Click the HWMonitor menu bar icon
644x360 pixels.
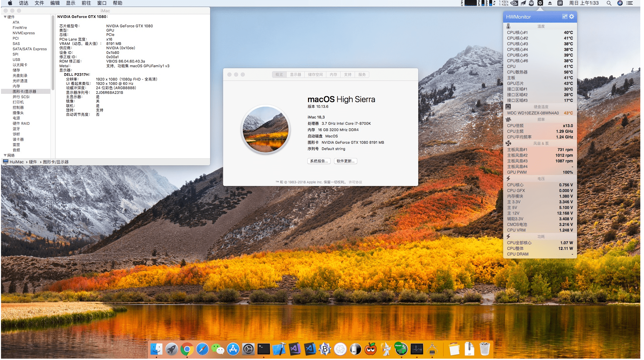pos(540,3)
